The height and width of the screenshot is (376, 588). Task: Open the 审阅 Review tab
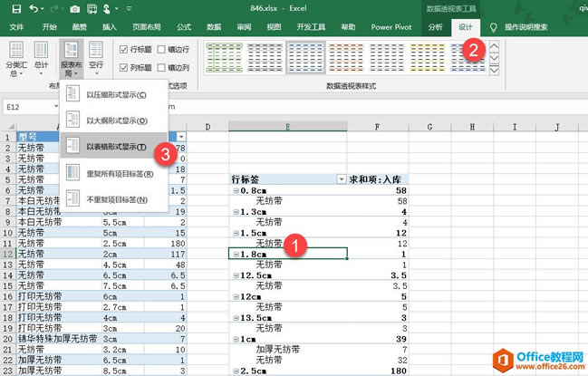[x=244, y=27]
